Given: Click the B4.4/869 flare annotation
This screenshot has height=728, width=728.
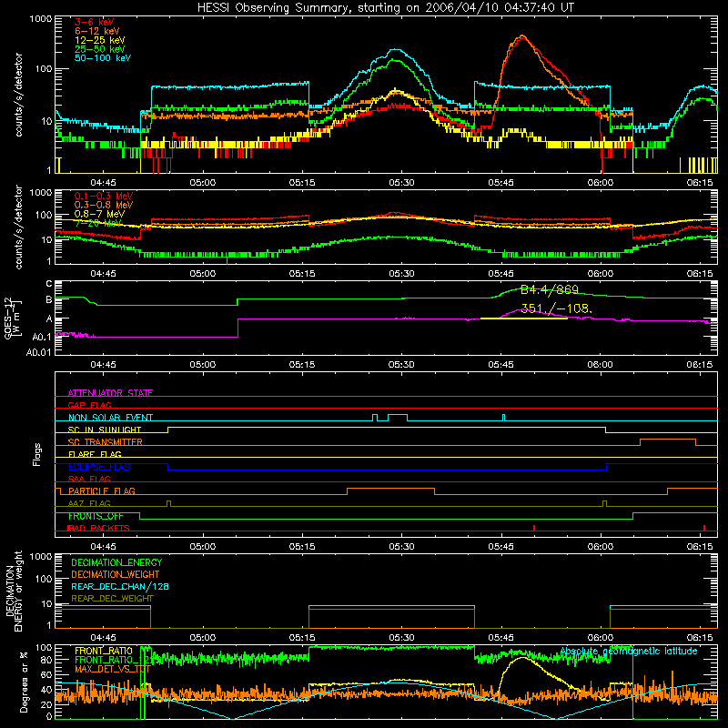Looking at the screenshot, I should (550, 289).
